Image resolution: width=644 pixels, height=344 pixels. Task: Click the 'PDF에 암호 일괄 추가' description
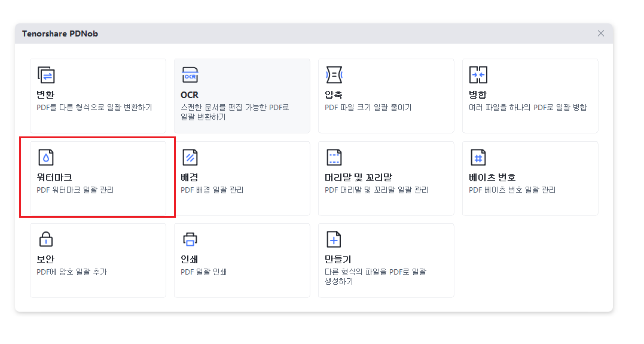tap(72, 272)
